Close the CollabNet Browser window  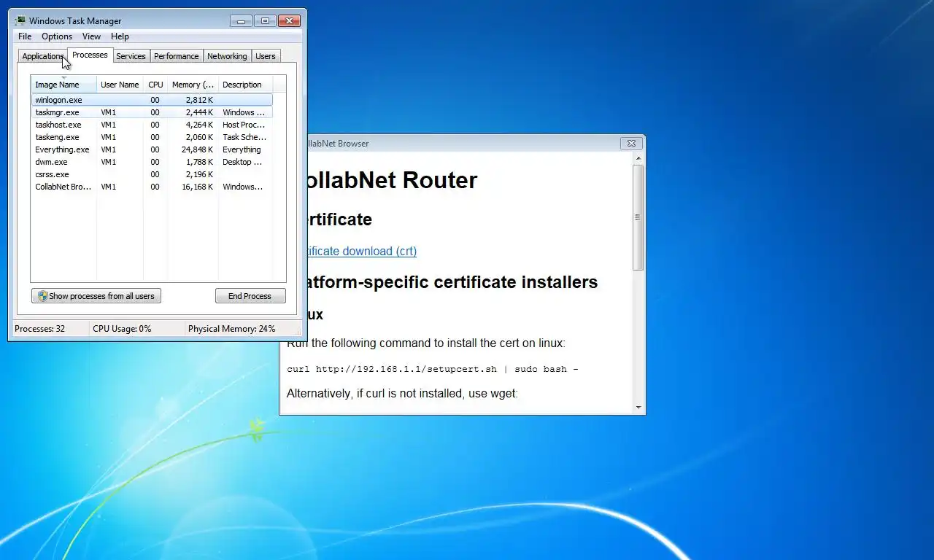tap(631, 144)
